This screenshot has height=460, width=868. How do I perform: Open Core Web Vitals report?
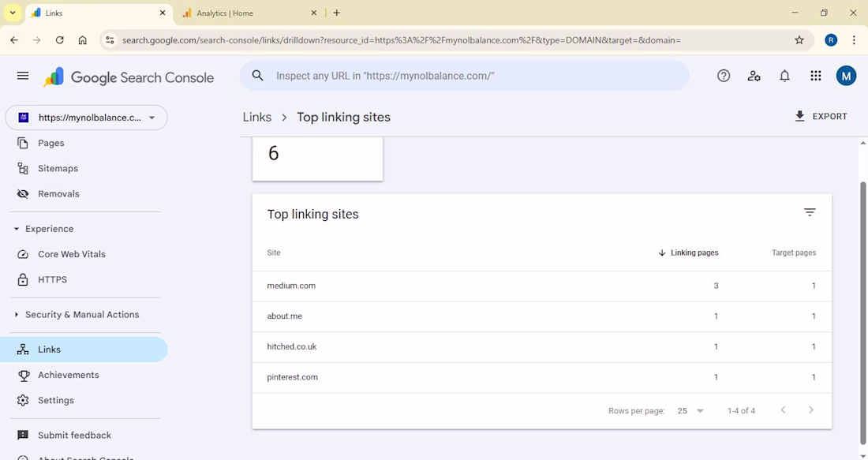pos(72,254)
